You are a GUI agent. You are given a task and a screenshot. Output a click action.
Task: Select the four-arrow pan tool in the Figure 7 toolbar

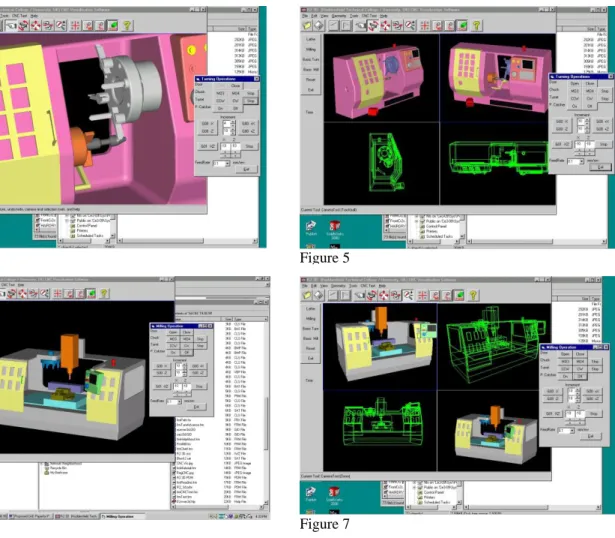pyautogui.click(x=383, y=295)
